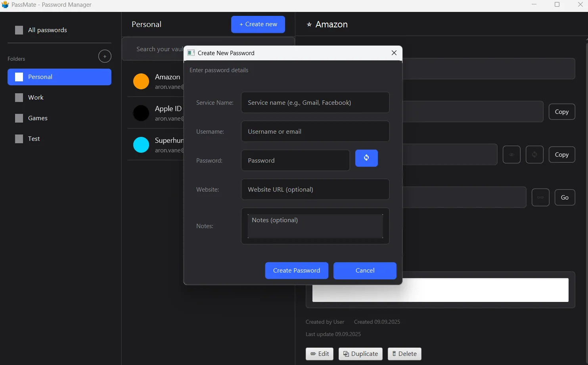Click the orange Amazon entry avatar
The width and height of the screenshot is (588, 365).
141,81
